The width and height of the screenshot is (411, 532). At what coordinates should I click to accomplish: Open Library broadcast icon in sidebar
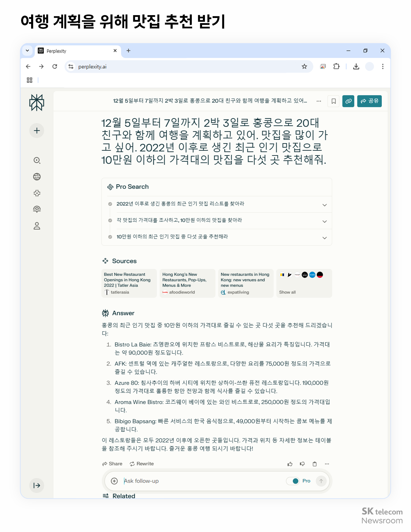click(x=37, y=210)
